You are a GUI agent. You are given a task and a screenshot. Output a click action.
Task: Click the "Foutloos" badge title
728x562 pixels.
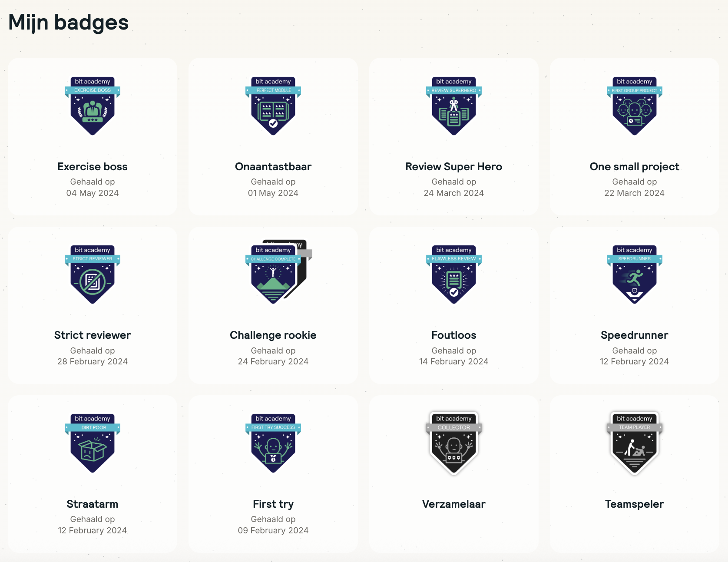point(454,335)
